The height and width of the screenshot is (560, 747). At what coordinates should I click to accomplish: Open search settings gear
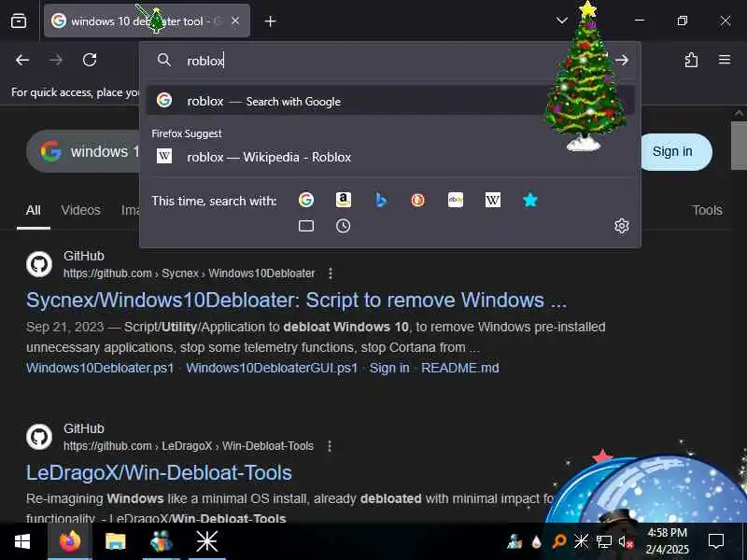pos(621,226)
